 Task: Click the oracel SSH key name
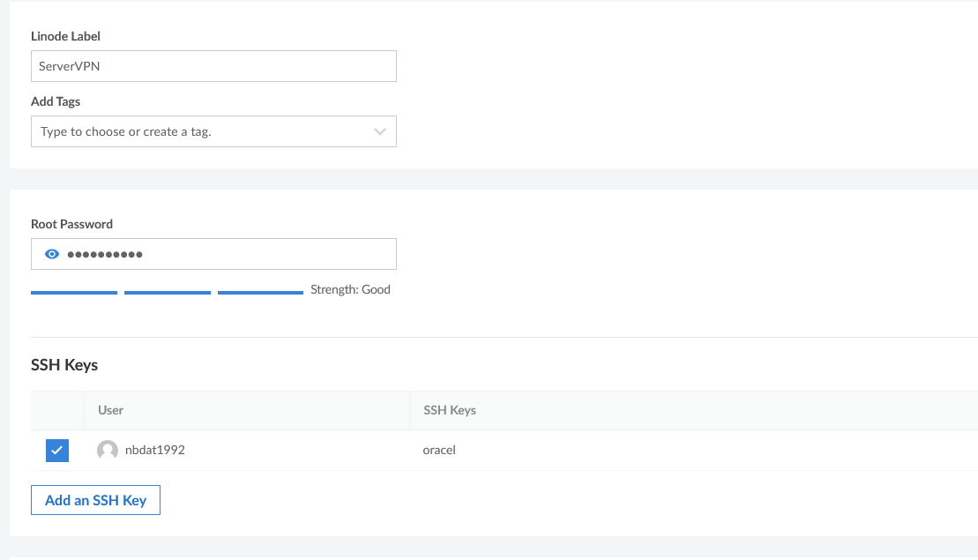coord(439,450)
